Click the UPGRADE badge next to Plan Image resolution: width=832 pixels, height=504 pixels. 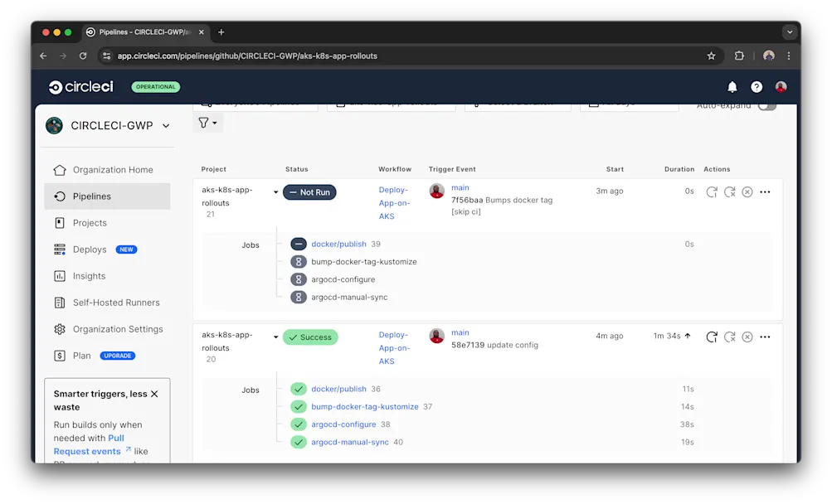(118, 356)
